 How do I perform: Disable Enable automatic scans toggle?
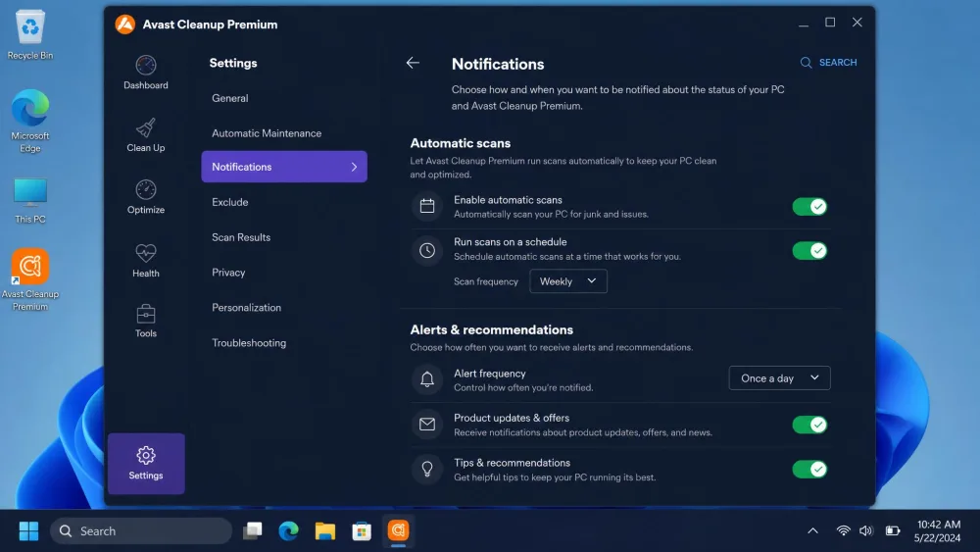809,206
